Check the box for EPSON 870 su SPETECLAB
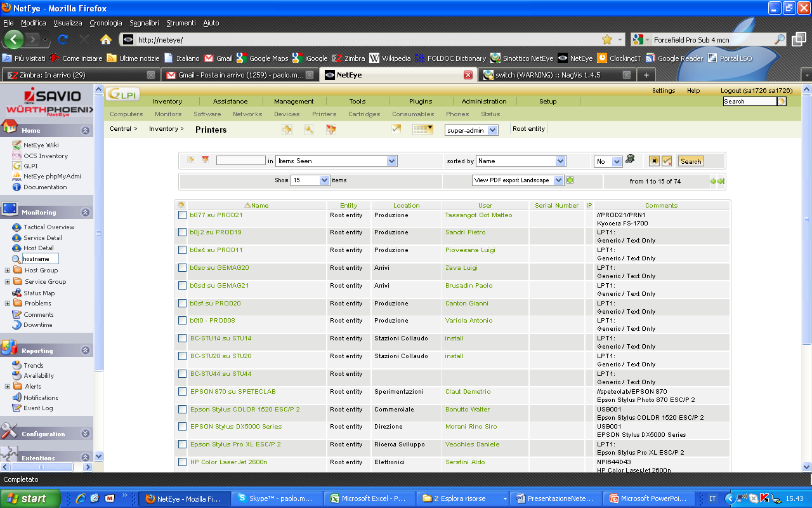 [x=183, y=392]
